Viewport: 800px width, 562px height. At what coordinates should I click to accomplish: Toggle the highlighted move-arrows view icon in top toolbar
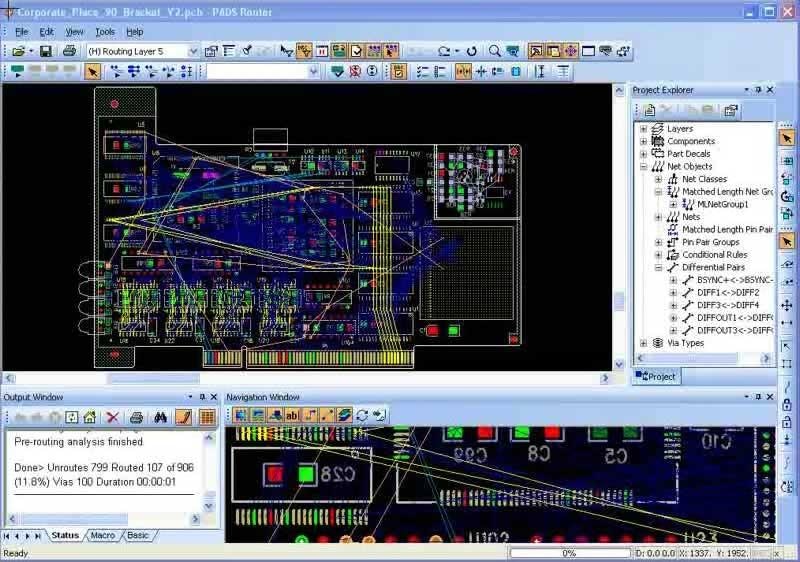pyautogui.click(x=571, y=51)
